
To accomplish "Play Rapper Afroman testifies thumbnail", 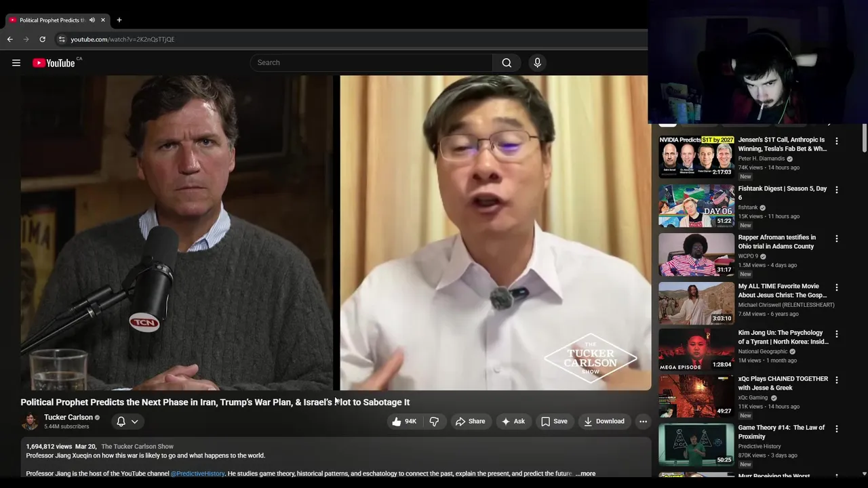I will (x=696, y=254).
